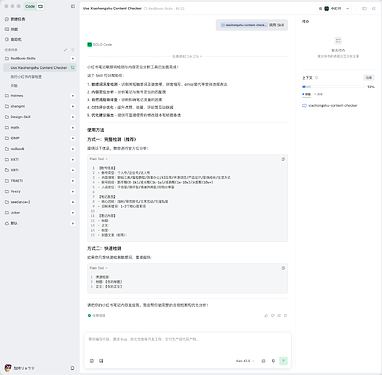Click the green send arrow button
This screenshot has height=375, width=382.
[x=283, y=361]
